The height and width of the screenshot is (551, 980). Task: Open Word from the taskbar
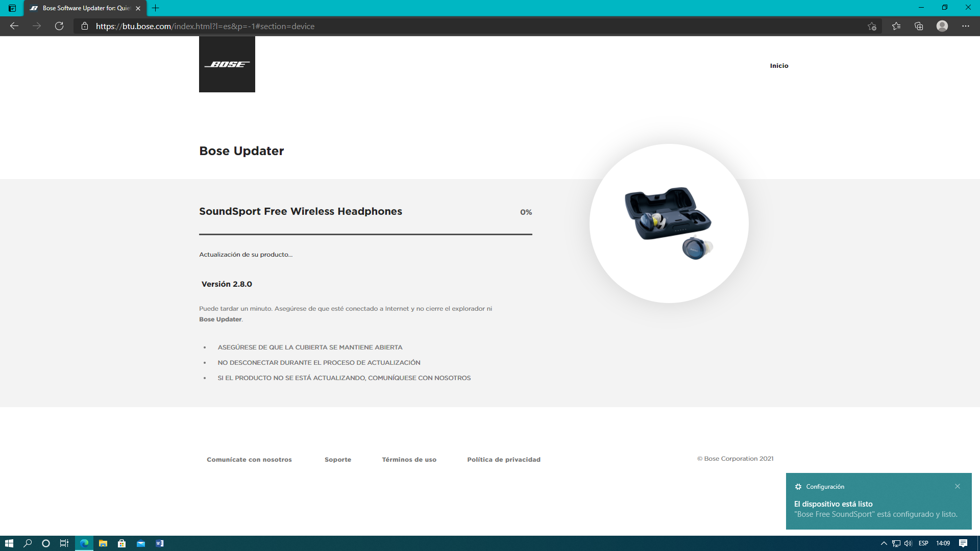[x=160, y=543]
